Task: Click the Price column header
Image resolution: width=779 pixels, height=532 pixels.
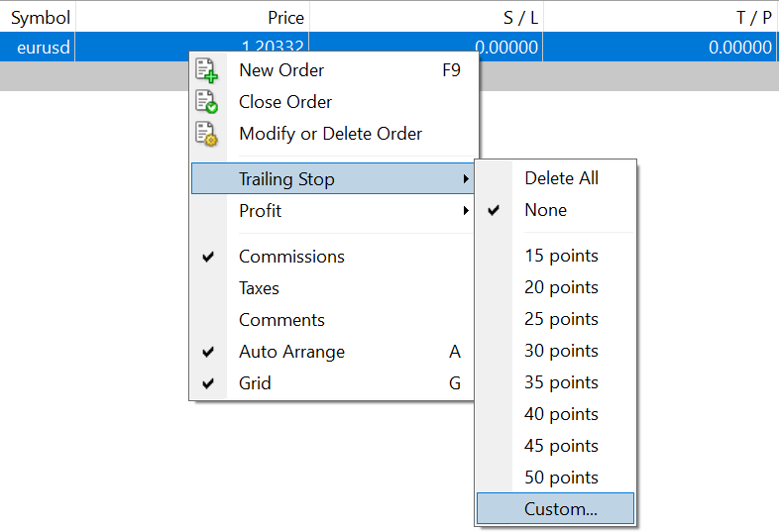Action: coord(192,18)
